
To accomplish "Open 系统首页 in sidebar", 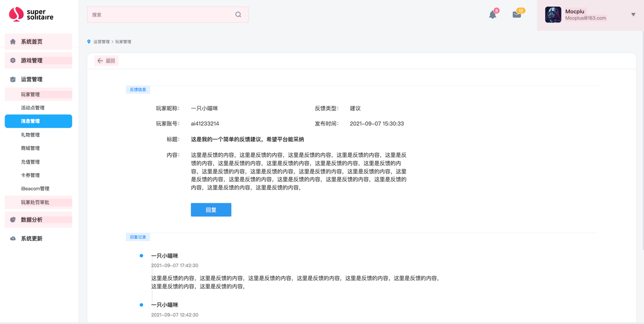I will point(38,42).
